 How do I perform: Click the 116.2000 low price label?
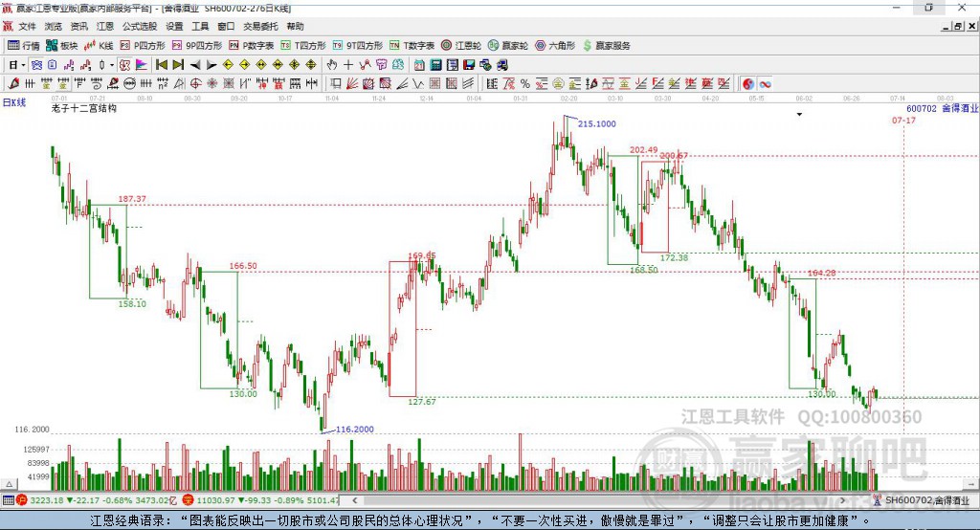[x=355, y=430]
